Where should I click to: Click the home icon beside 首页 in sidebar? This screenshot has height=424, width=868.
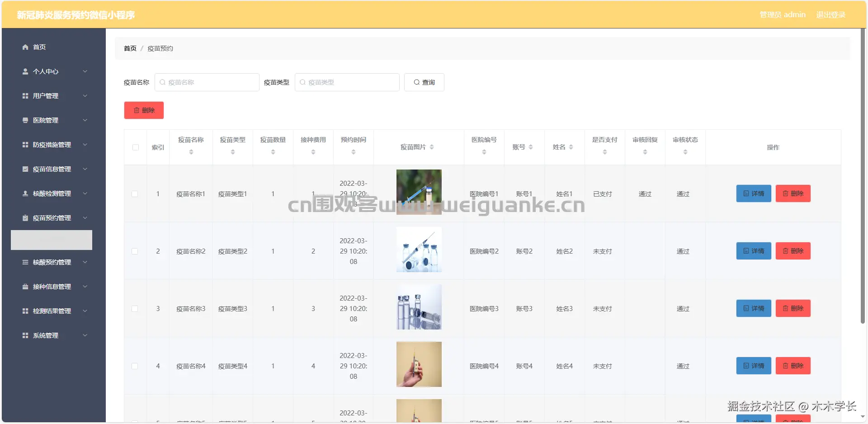(x=25, y=47)
